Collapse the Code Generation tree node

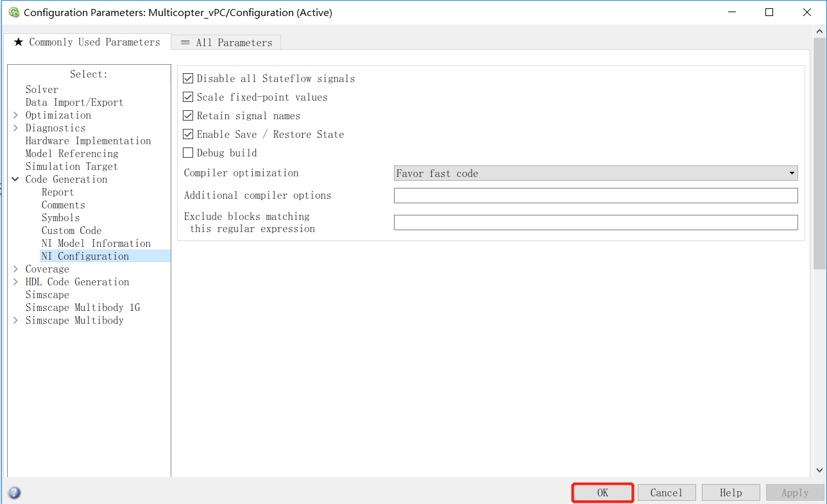[15, 180]
